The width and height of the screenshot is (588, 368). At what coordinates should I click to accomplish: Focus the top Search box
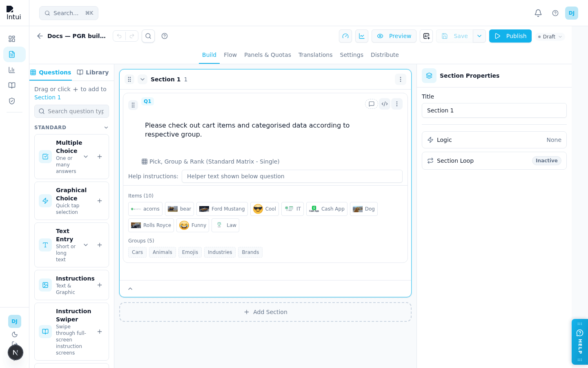point(69,13)
